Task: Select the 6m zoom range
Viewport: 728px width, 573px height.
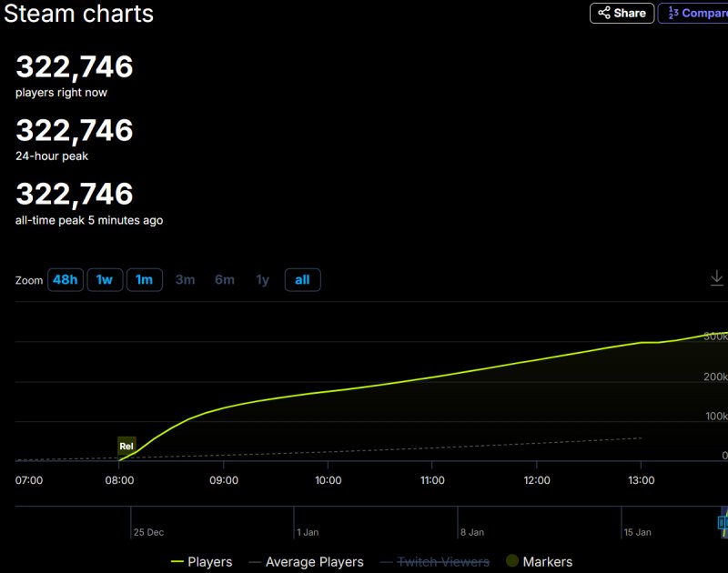Action: pos(225,280)
